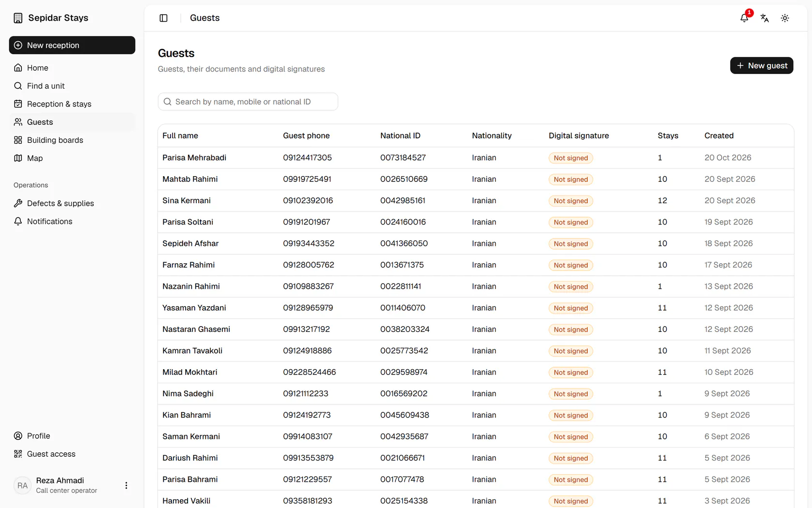The height and width of the screenshot is (508, 812).
Task: Focus the guest search field
Action: 248,102
